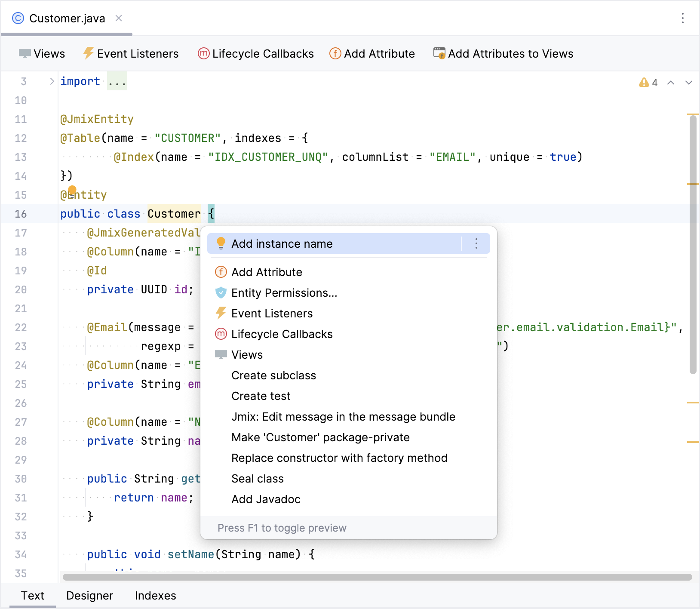Click Add Attributes to Views icon
The image size is (700, 609).
[439, 54]
